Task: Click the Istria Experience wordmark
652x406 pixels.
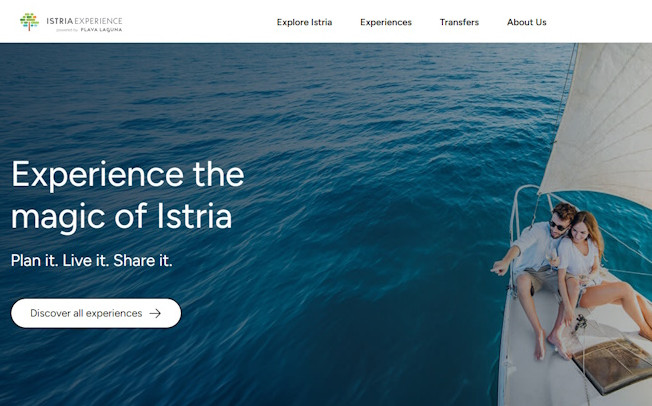Action: (84, 21)
